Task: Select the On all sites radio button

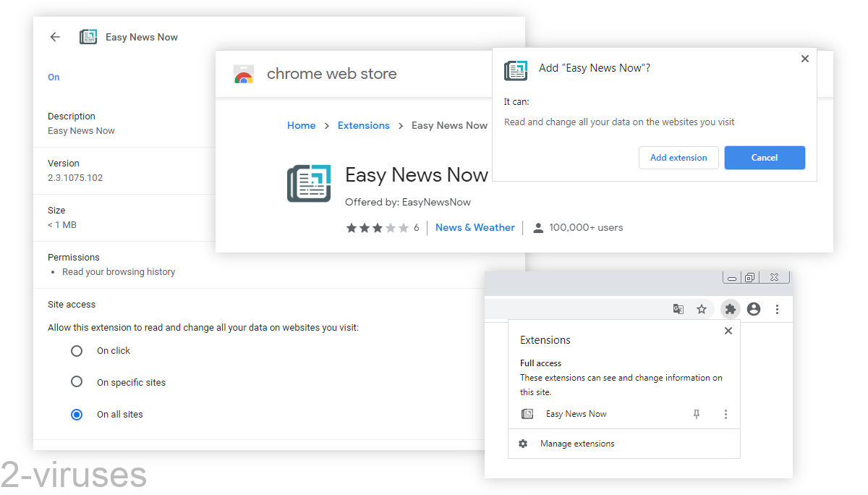Action: (x=77, y=414)
